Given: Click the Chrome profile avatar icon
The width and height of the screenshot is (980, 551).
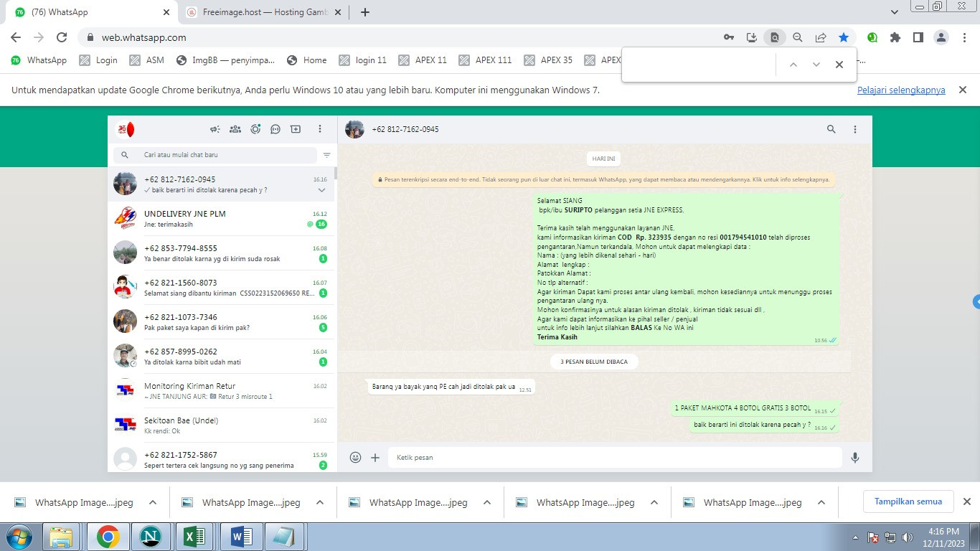Looking at the screenshot, I should 941,37.
